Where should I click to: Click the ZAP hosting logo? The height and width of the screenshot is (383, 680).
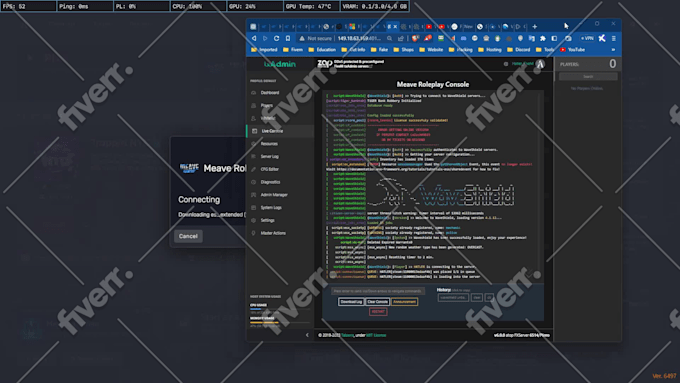325,64
